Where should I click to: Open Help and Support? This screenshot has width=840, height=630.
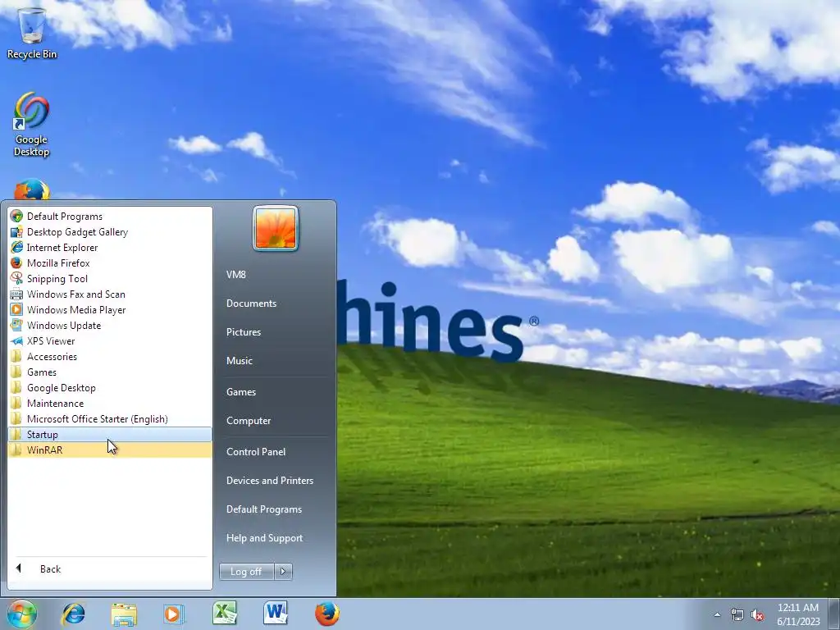point(276,538)
